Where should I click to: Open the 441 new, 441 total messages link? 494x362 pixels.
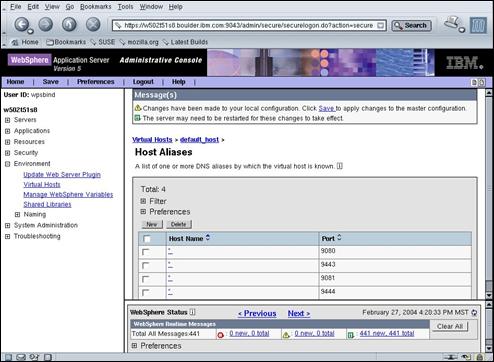387,333
